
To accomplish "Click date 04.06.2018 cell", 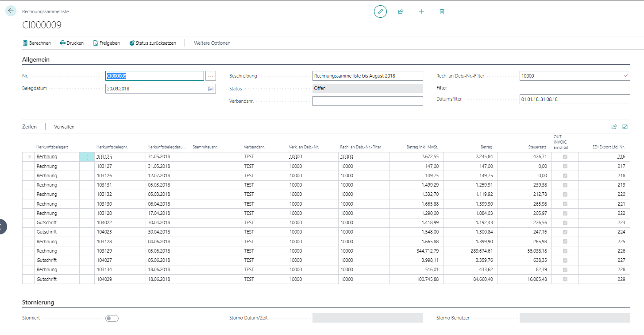I will click(x=168, y=242).
